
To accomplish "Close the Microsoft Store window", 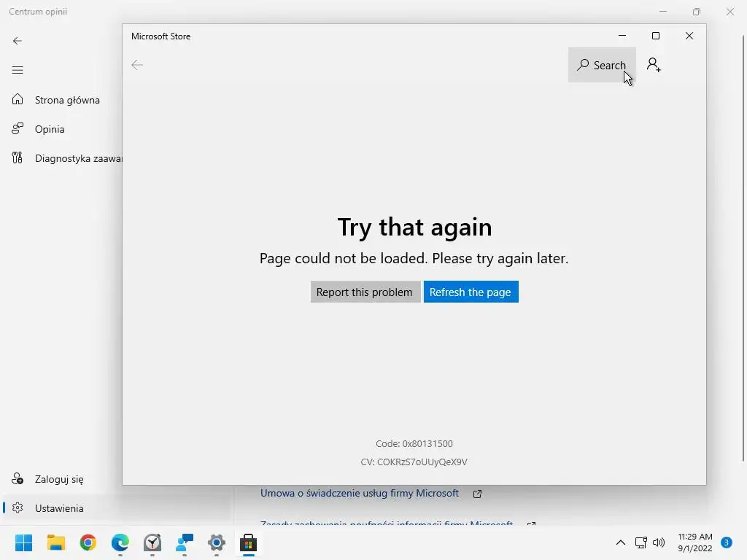I will pyautogui.click(x=689, y=36).
